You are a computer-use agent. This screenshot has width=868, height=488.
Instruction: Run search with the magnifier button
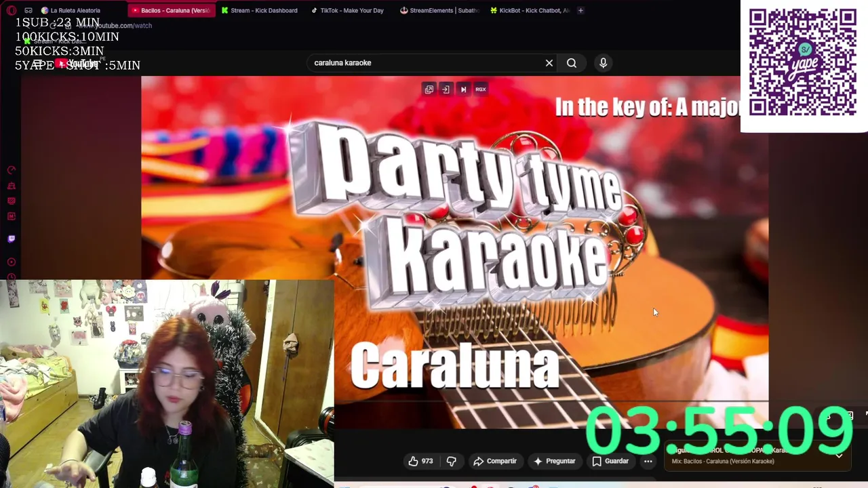point(572,62)
